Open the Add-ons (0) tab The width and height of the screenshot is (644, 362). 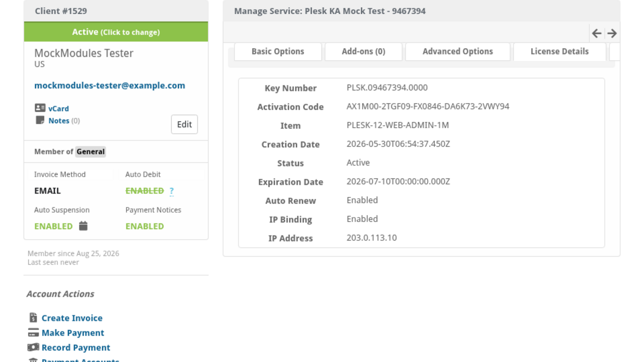coord(364,52)
